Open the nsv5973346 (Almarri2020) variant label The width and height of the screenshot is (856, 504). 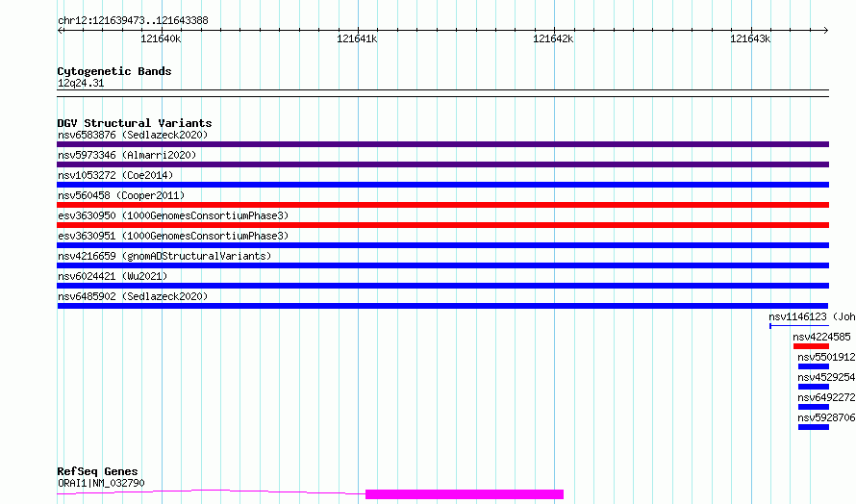coord(127,155)
